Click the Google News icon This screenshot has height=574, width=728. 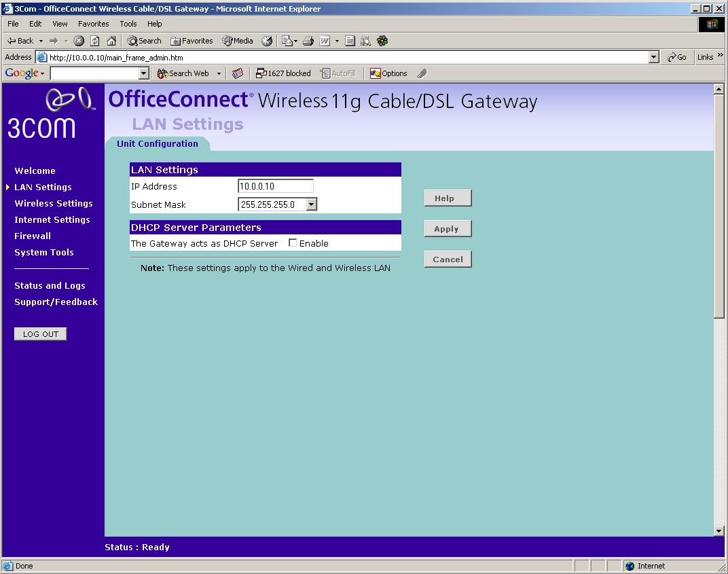coord(237,73)
